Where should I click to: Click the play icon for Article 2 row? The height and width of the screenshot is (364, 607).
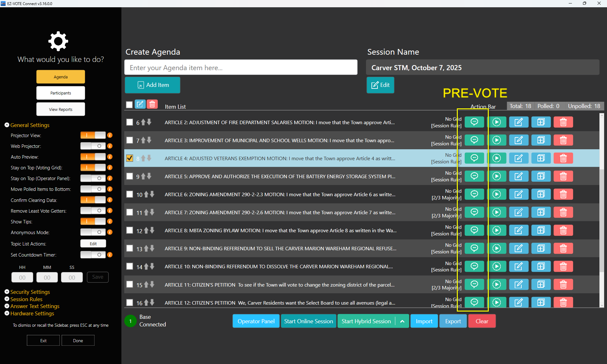pyautogui.click(x=496, y=122)
